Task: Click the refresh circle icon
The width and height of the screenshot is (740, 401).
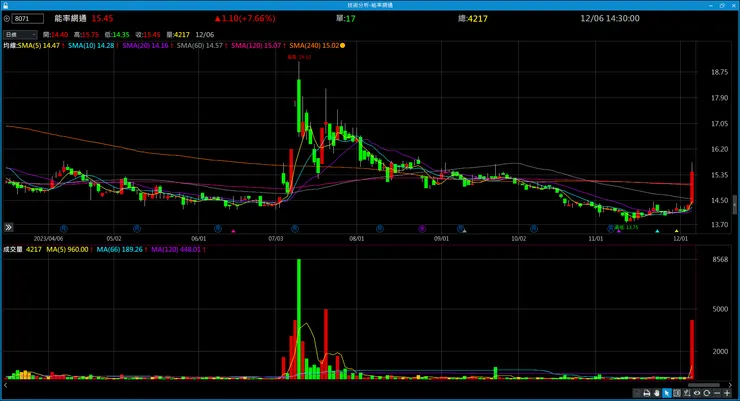Action: [x=707, y=393]
